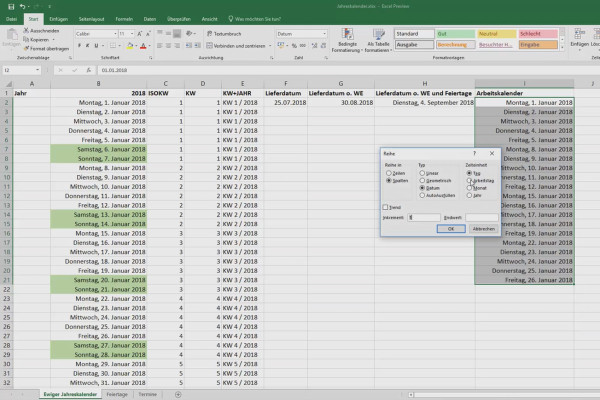
Task: Click the text orientation icon
Action: pyautogui.click(x=189, y=34)
